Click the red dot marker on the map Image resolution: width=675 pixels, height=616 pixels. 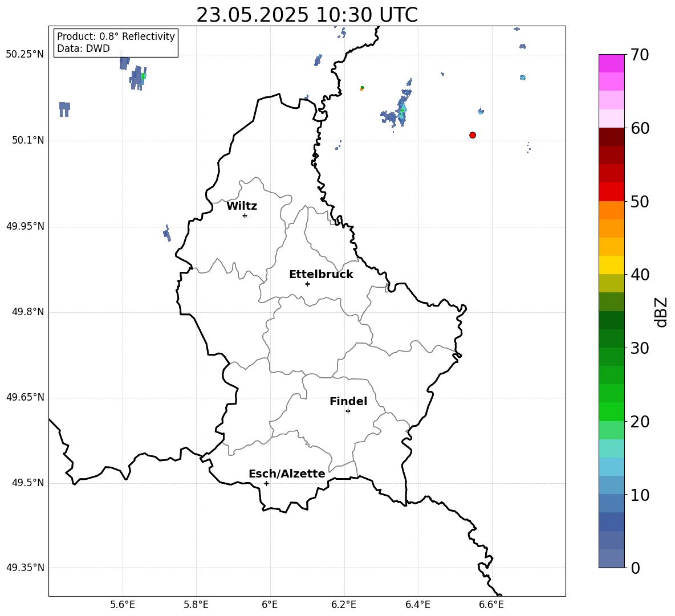[473, 135]
